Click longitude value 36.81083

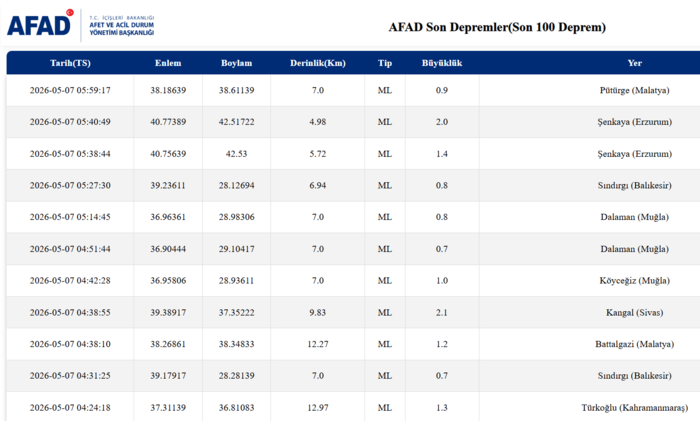click(236, 408)
